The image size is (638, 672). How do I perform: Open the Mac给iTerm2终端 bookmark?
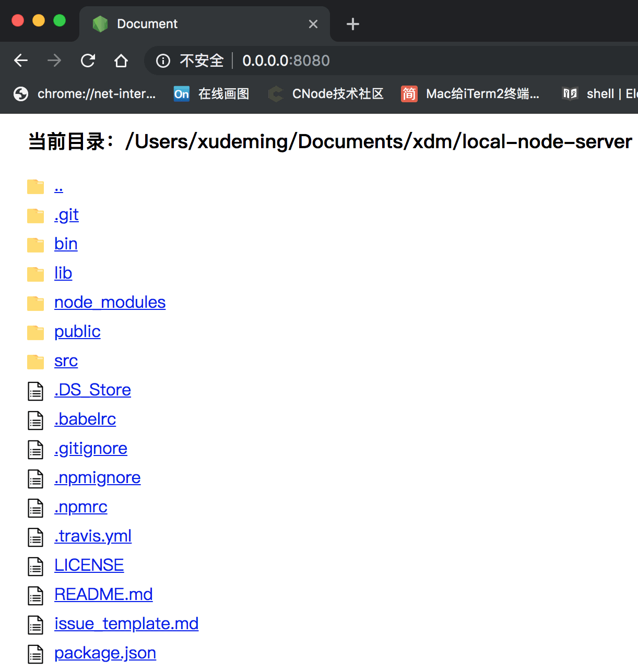pyautogui.click(x=470, y=94)
